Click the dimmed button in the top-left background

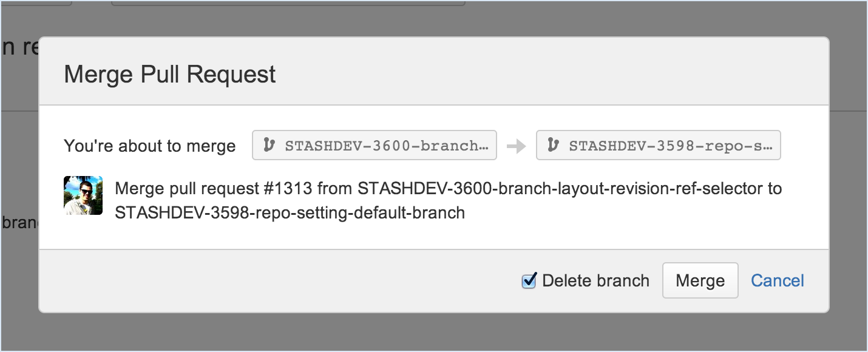click(36, 3)
